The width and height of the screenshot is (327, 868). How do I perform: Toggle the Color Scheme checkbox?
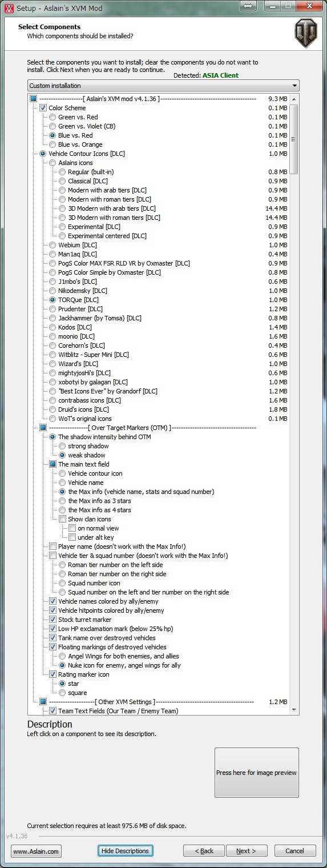coord(43,108)
